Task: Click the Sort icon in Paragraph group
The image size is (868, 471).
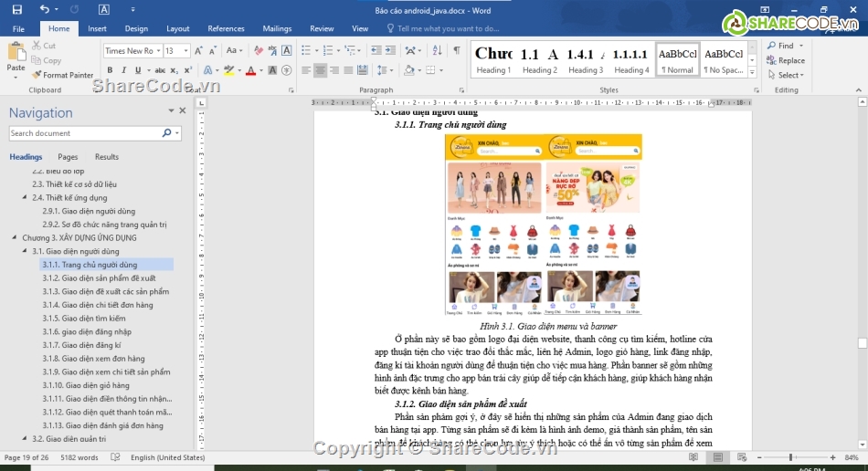Action: coord(437,51)
